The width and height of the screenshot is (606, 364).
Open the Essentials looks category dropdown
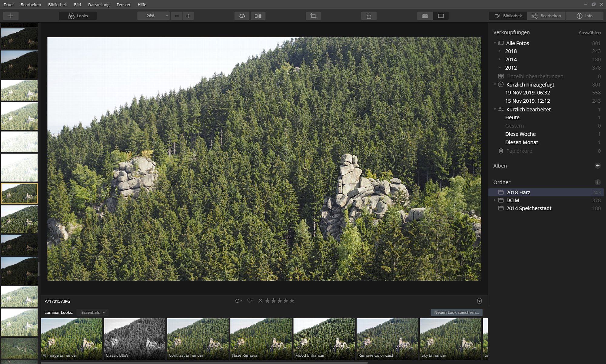click(x=93, y=312)
